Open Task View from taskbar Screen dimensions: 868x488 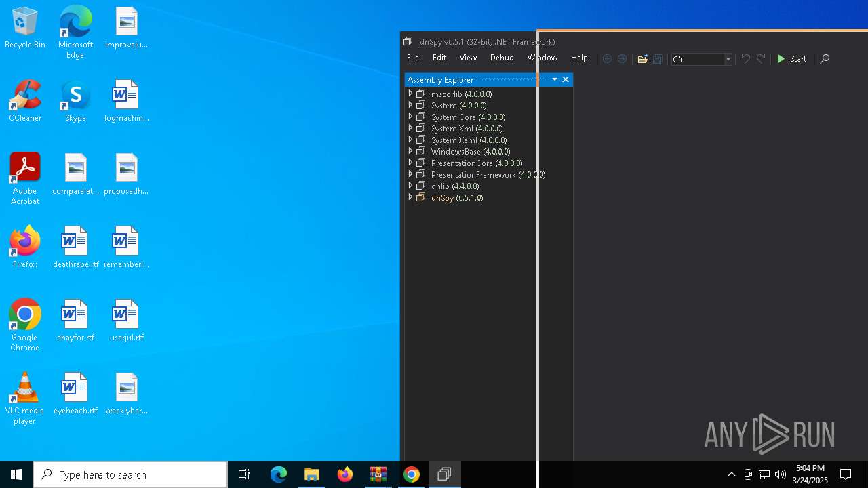coord(244,474)
